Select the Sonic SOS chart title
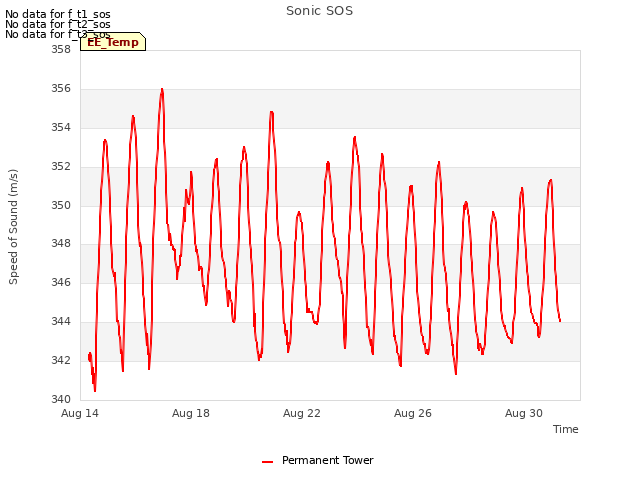The width and height of the screenshot is (640, 480). (x=319, y=11)
